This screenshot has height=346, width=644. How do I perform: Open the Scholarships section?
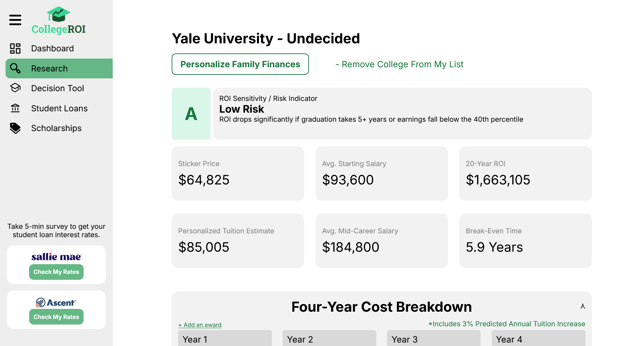(x=56, y=128)
